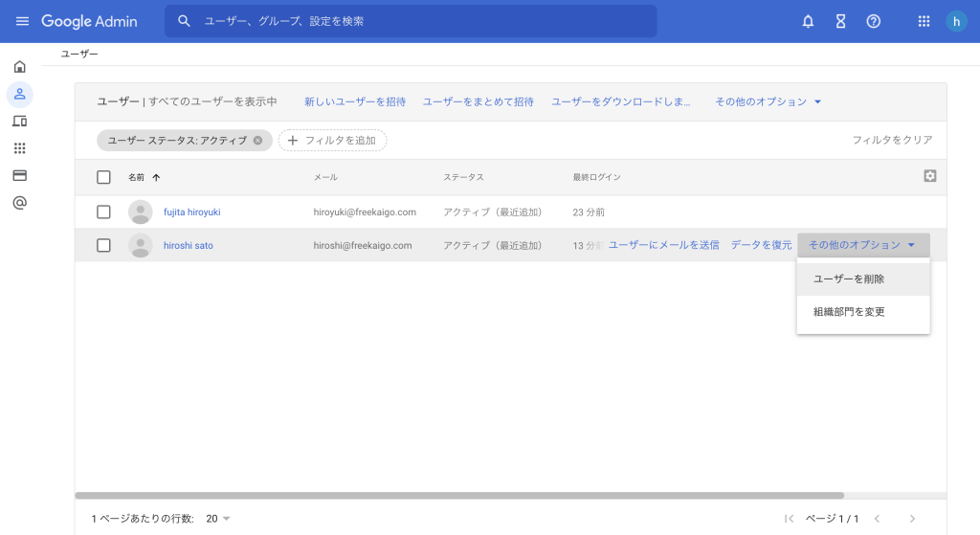The height and width of the screenshot is (535, 980).
Task: Click 新しいユーザーを招待 link
Action: click(355, 101)
